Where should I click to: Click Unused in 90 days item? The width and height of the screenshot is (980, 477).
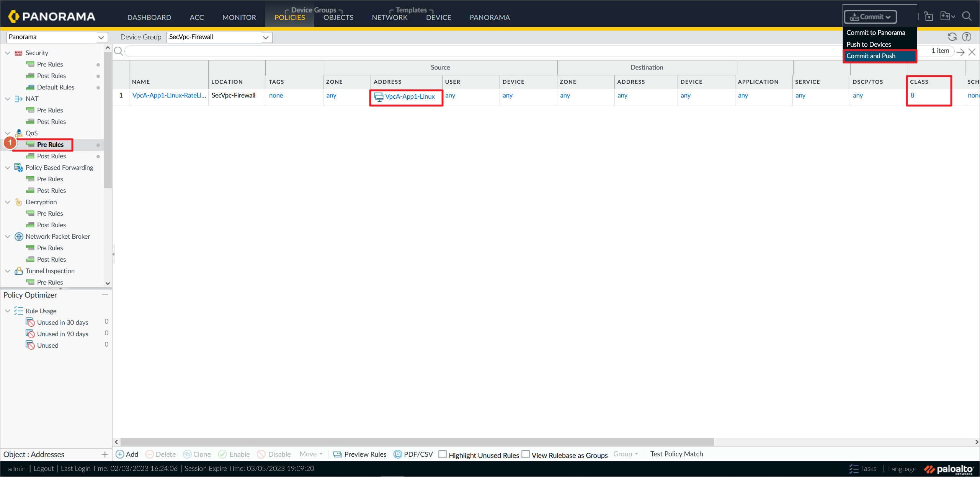click(x=62, y=334)
